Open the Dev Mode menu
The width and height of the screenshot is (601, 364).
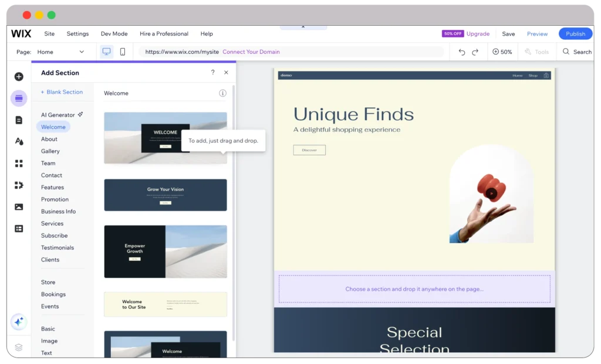point(114,34)
